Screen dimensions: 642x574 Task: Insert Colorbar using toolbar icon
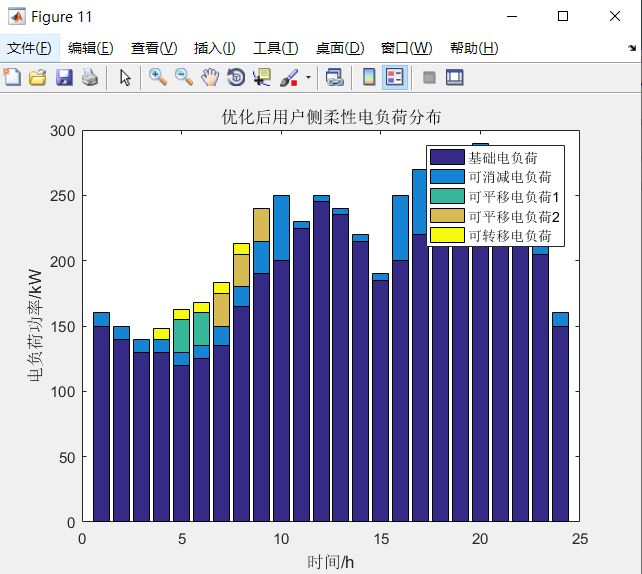(x=369, y=77)
